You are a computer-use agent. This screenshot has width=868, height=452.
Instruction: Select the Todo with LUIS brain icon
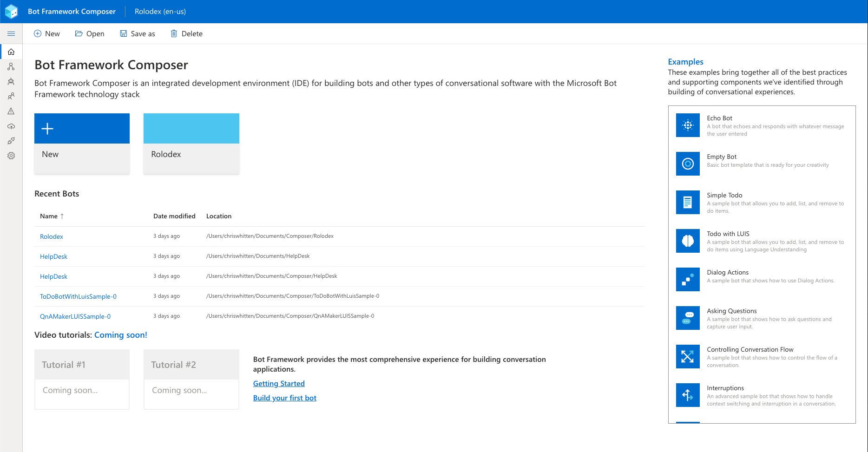coord(688,241)
